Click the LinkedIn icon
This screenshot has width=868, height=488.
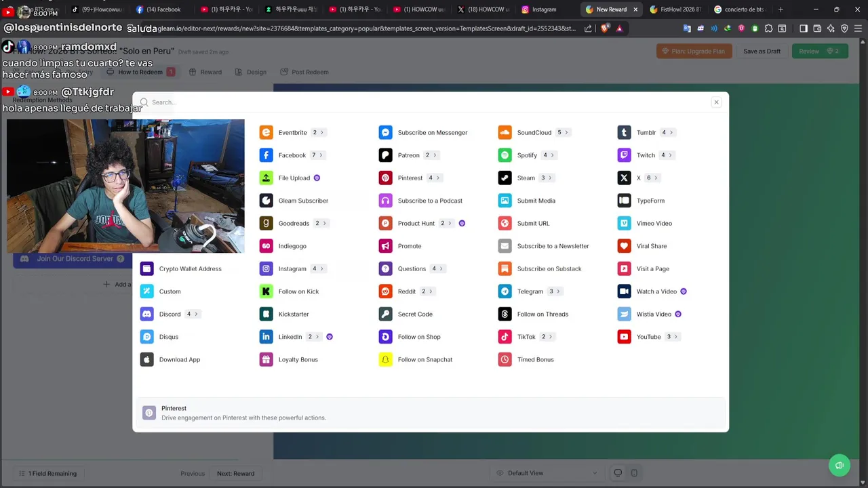point(266,337)
